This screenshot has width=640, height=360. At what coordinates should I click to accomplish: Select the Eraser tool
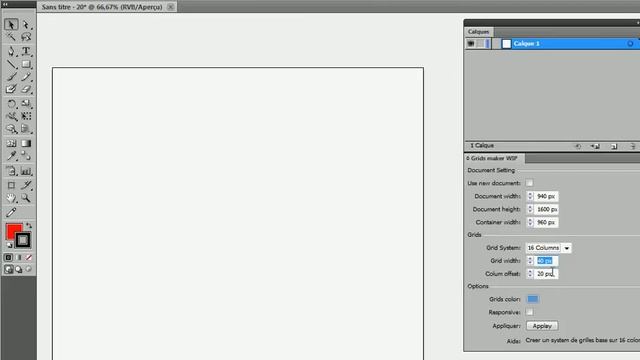[26, 89]
